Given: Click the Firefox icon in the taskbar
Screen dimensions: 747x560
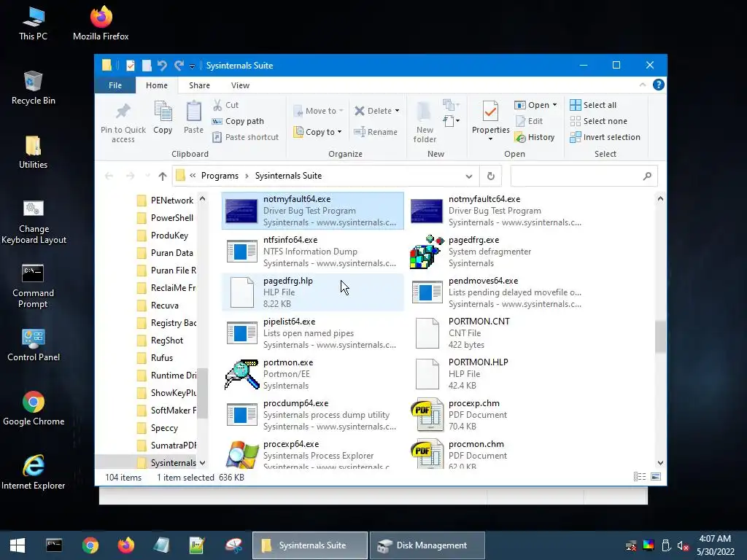Looking at the screenshot, I should 125,545.
